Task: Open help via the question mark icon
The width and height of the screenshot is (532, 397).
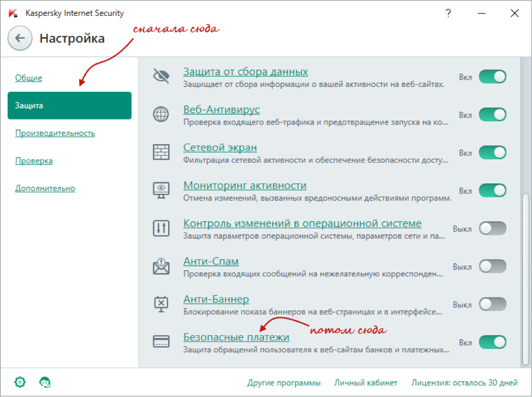Action: tap(448, 13)
